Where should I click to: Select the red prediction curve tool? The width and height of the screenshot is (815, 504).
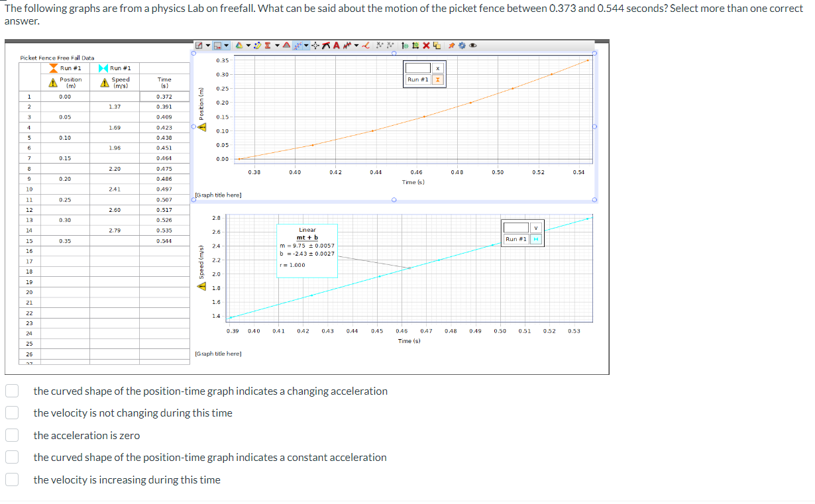pos(366,46)
